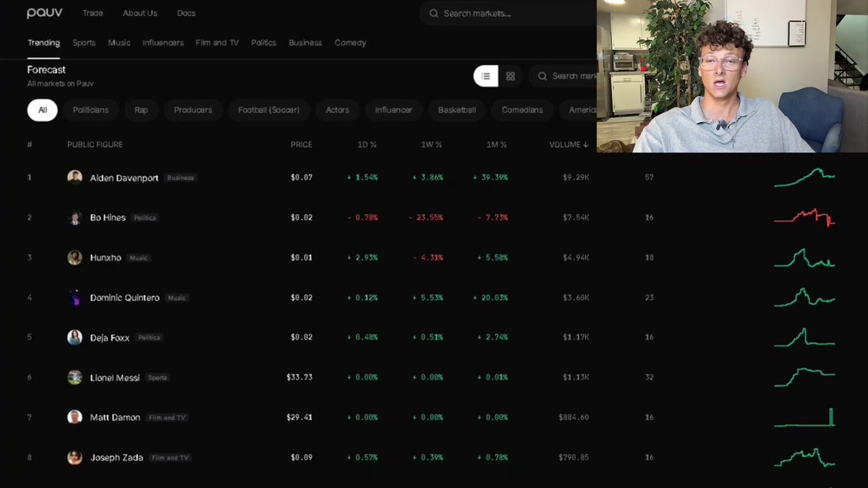Open Joseph Zada's avatar
The width and height of the screenshot is (868, 488).
click(75, 457)
